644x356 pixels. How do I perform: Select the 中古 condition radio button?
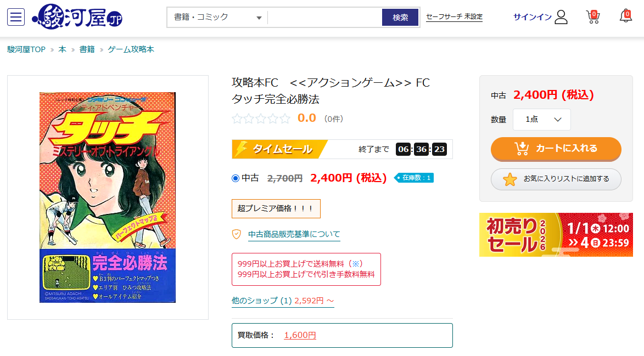click(236, 178)
